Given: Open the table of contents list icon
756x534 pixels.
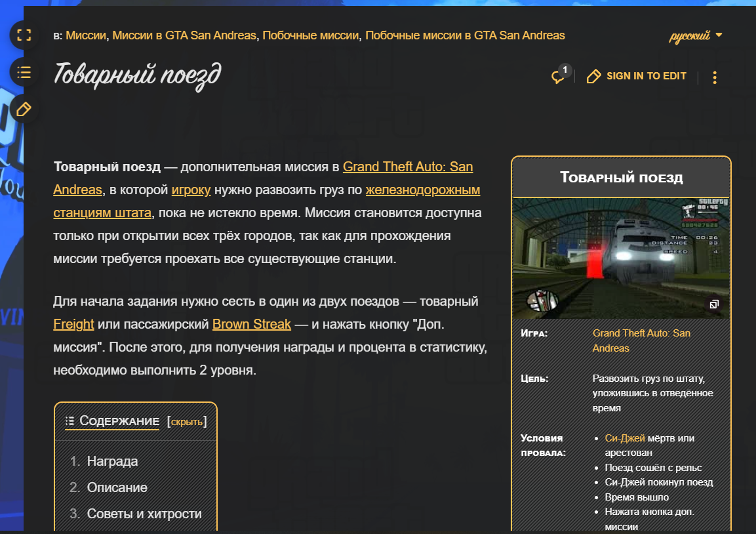Looking at the screenshot, I should (24, 72).
